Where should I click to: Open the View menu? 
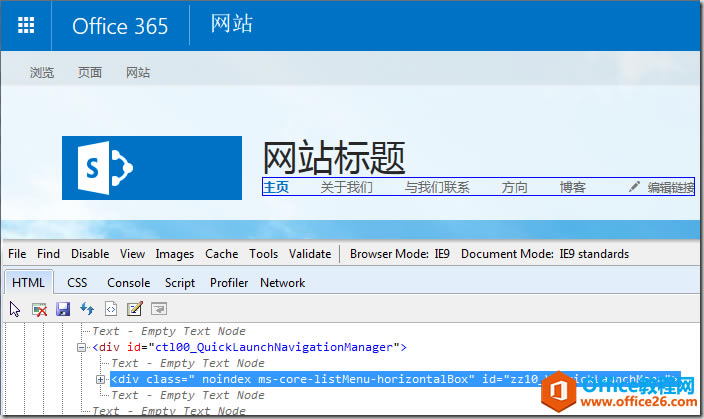(x=132, y=254)
